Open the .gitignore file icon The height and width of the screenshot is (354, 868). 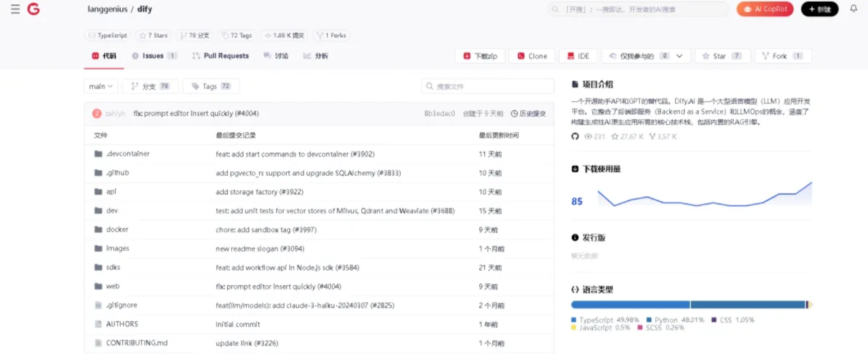click(98, 305)
